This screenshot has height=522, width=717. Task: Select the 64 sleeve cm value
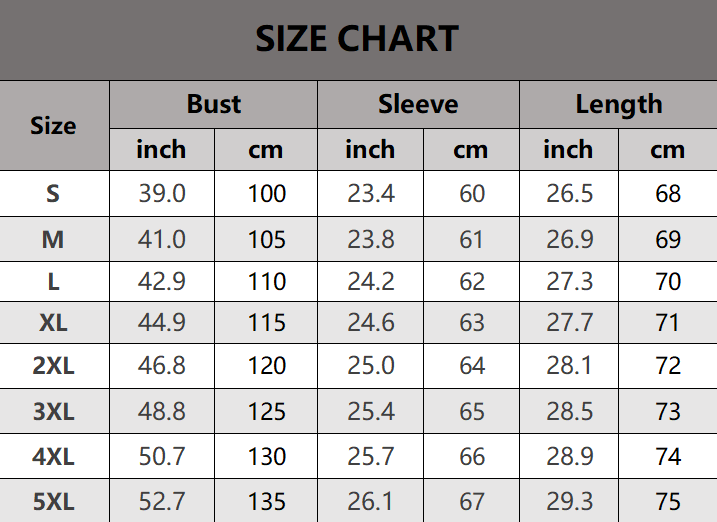(472, 366)
